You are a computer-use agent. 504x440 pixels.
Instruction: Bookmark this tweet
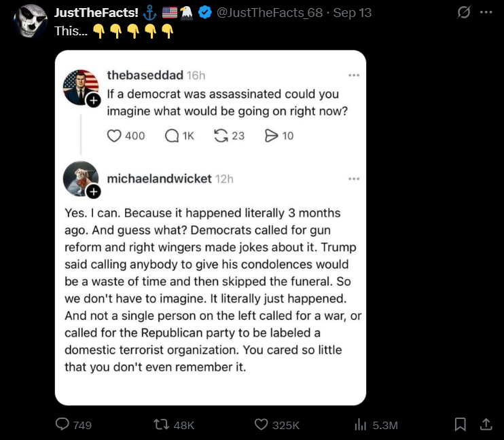[461, 424]
